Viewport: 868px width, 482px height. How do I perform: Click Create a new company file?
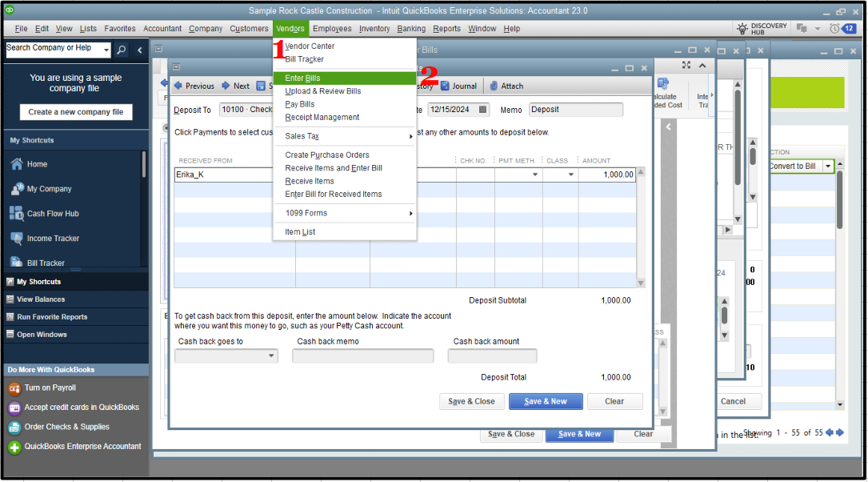point(76,112)
